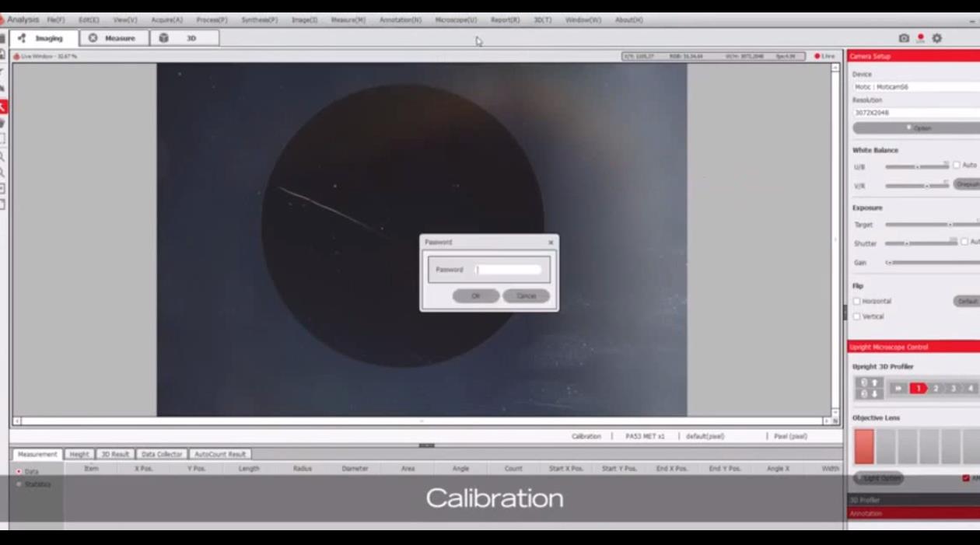The width and height of the screenshot is (980, 545).
Task: Select the second objective lens slot
Action: (x=886, y=446)
